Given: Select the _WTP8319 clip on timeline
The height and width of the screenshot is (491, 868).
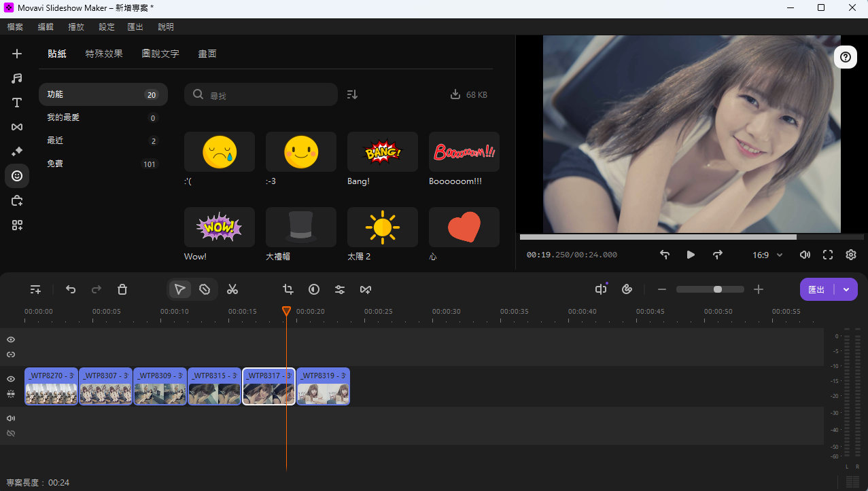Looking at the screenshot, I should (324, 386).
